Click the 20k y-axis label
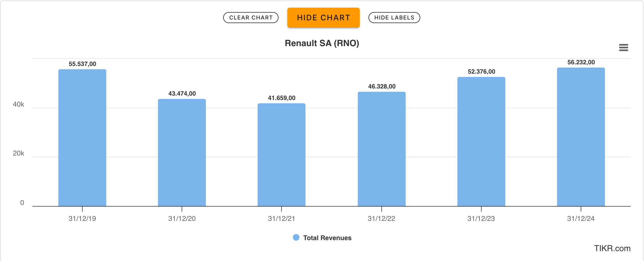The width and height of the screenshot is (644, 261). (18, 153)
